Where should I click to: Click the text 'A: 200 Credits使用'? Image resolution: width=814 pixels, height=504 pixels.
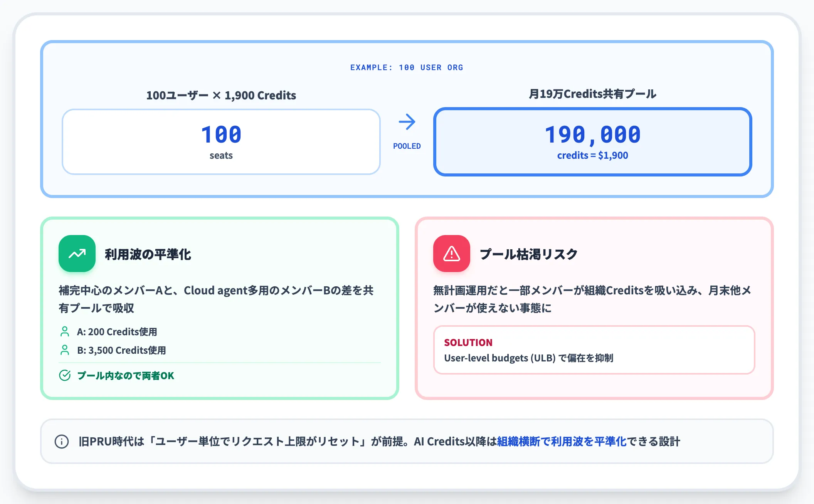pos(117,332)
